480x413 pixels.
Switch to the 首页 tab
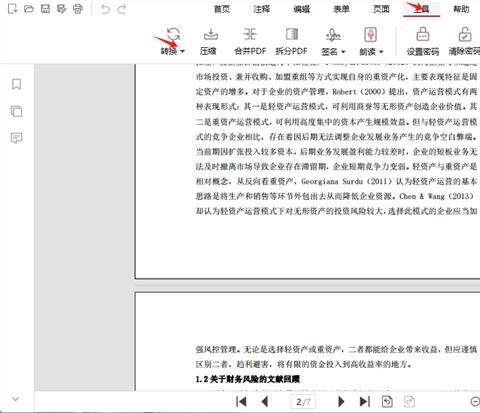coord(222,9)
